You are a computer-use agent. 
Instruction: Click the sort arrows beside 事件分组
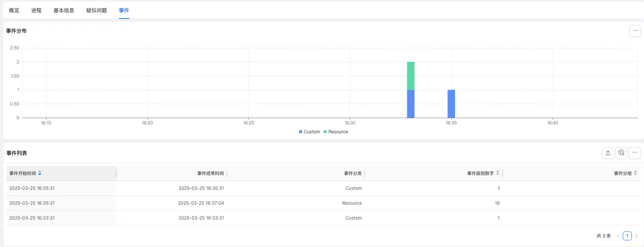coord(636,173)
